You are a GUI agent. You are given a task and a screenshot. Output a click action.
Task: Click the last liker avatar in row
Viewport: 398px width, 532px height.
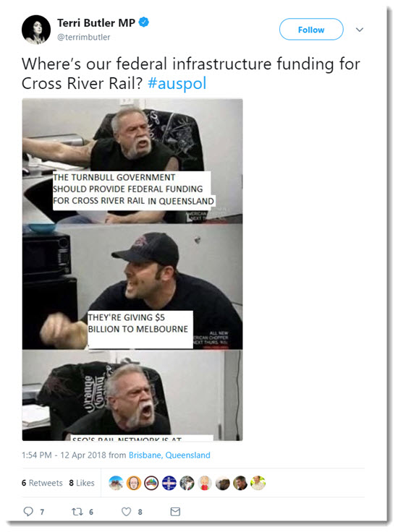coord(258,483)
